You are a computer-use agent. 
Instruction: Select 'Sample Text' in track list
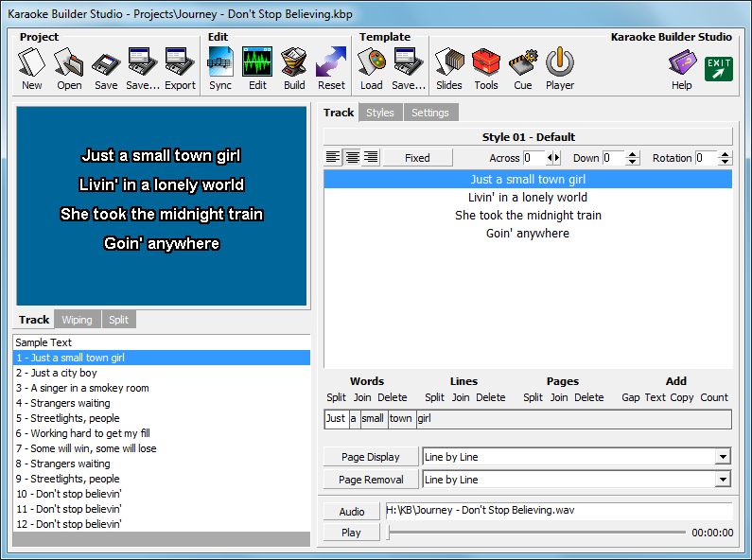pyautogui.click(x=162, y=342)
